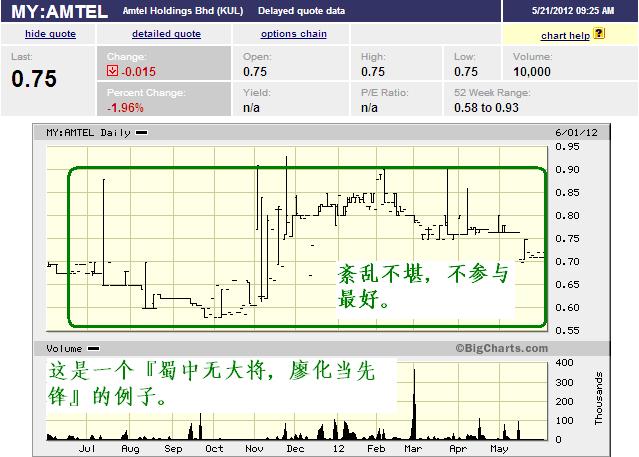Click the Volume value 10,000
This screenshot has width=639, height=457.
[x=532, y=72]
